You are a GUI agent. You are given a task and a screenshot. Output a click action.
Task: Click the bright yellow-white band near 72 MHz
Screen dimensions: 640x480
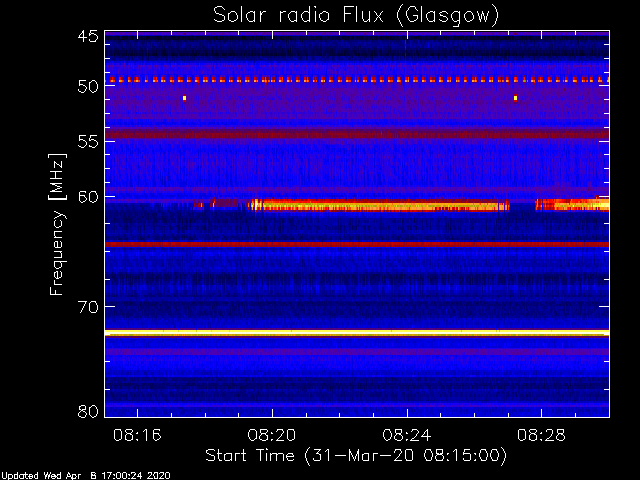tap(357, 333)
